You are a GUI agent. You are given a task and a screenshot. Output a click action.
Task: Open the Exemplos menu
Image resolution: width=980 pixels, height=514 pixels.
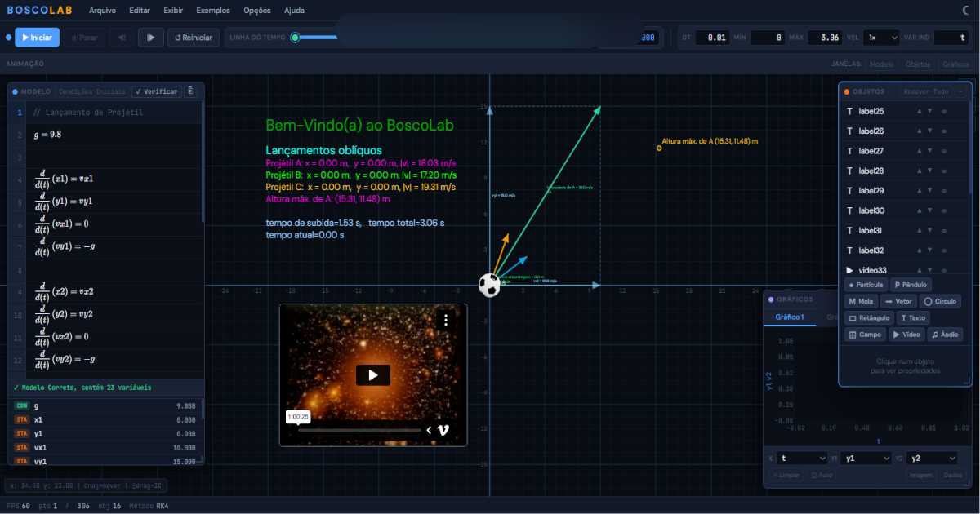213,11
